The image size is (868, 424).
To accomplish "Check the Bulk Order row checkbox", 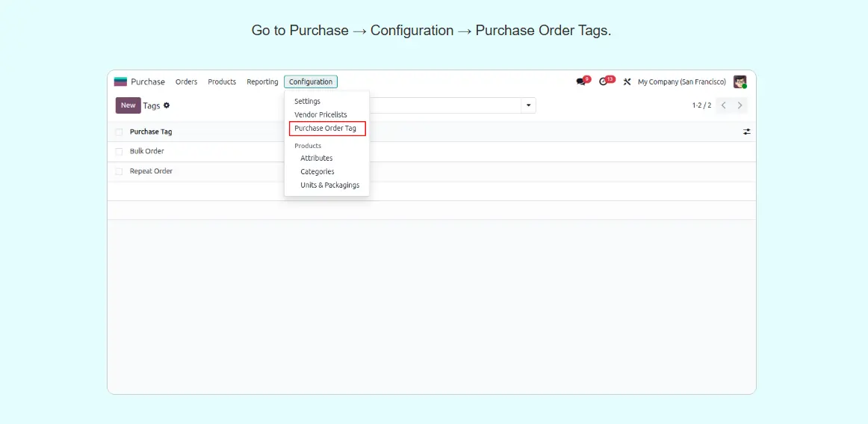I will [x=119, y=152].
